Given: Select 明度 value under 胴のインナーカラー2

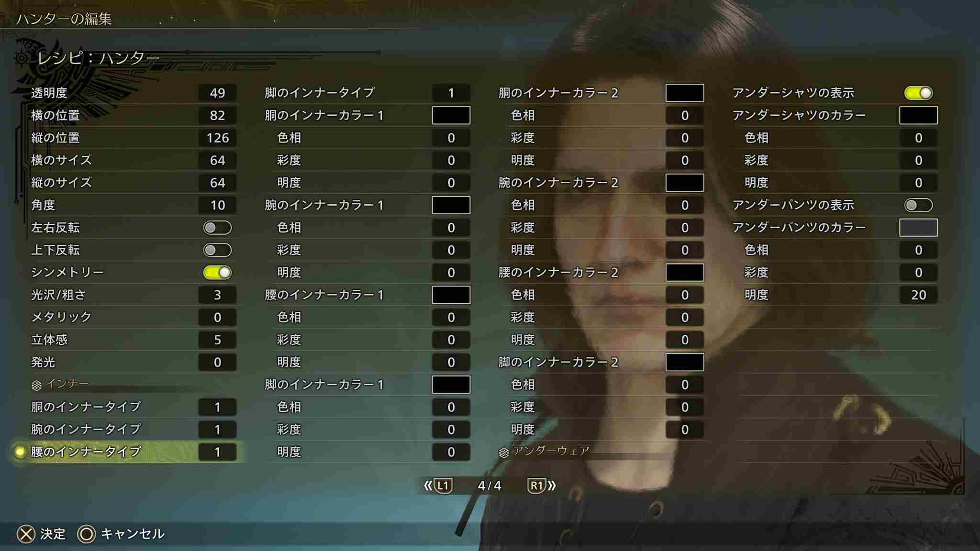Looking at the screenshot, I should [685, 160].
